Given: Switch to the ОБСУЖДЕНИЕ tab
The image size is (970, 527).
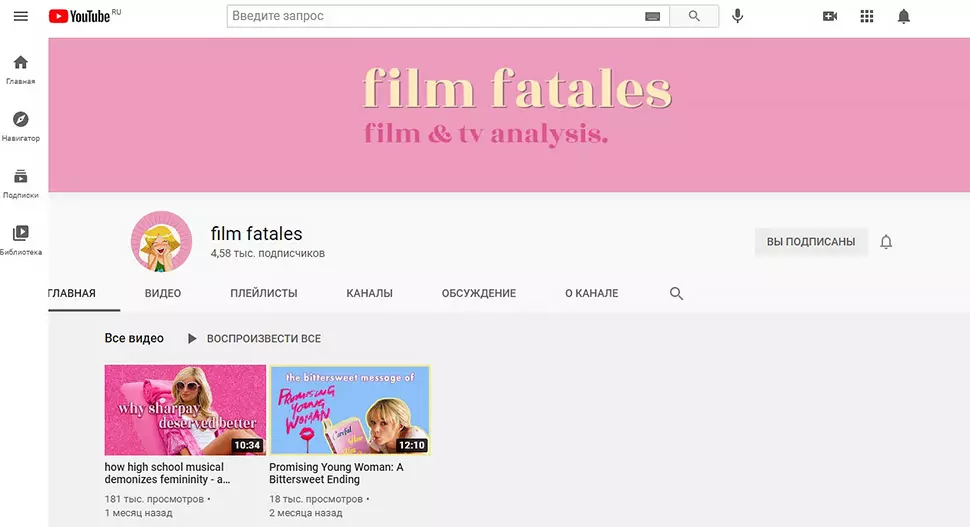Looking at the screenshot, I should click(478, 293).
